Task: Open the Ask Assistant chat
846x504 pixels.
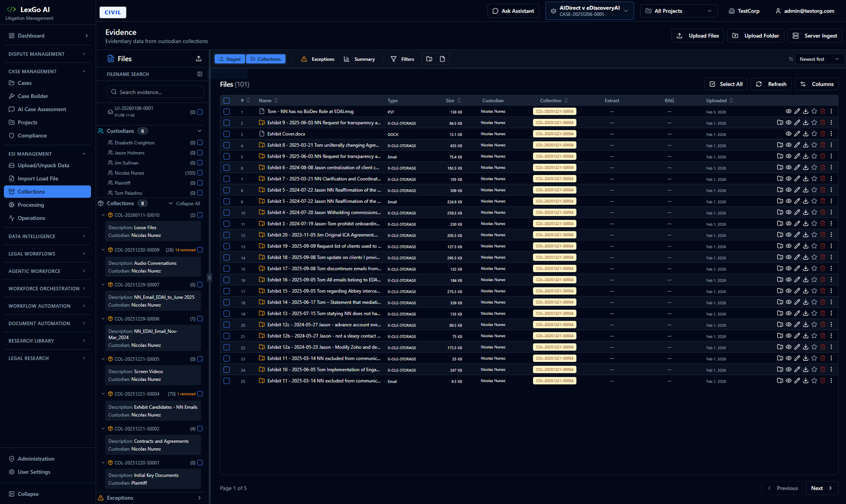Action: point(513,11)
